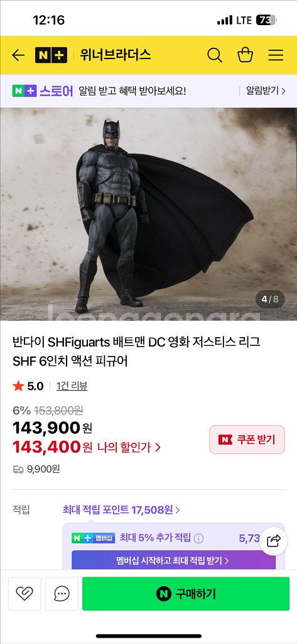Open the shopping basket icon
This screenshot has height=644, width=297.
click(x=246, y=55)
